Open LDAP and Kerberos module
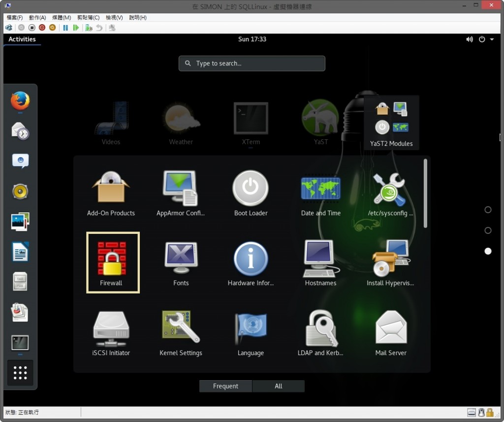Viewport: 504px width, 422px height. tap(320, 333)
